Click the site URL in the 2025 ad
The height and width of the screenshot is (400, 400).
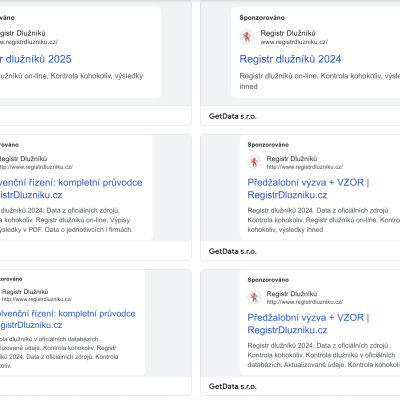click(29, 42)
